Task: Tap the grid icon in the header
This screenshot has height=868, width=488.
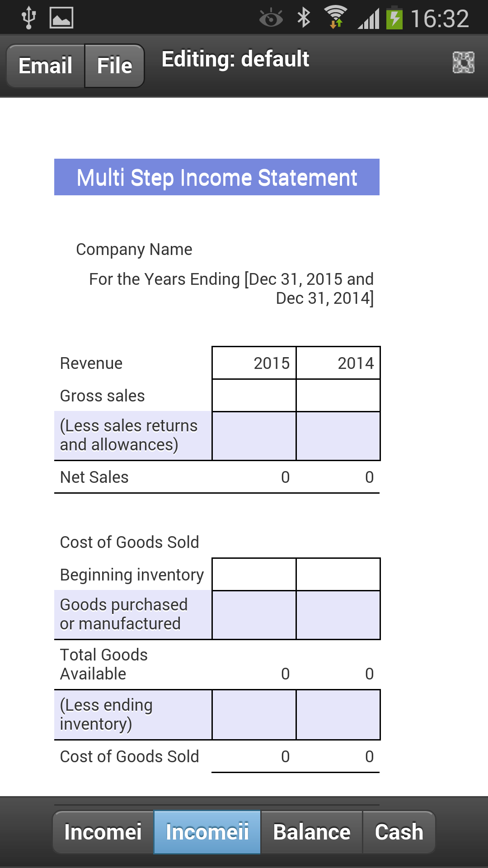Action: click(463, 62)
